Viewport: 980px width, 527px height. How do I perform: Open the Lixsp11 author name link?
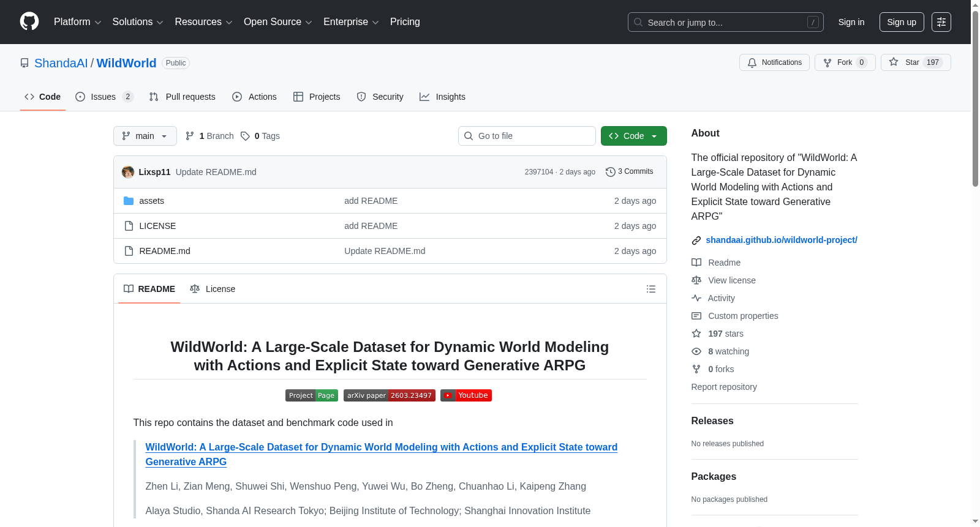click(154, 172)
